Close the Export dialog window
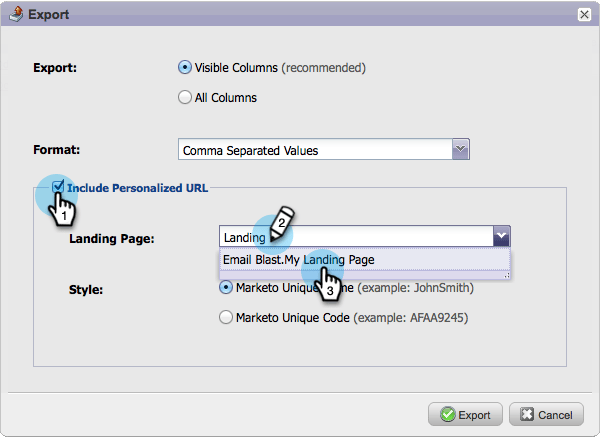This screenshot has height=437, width=601. [x=584, y=15]
